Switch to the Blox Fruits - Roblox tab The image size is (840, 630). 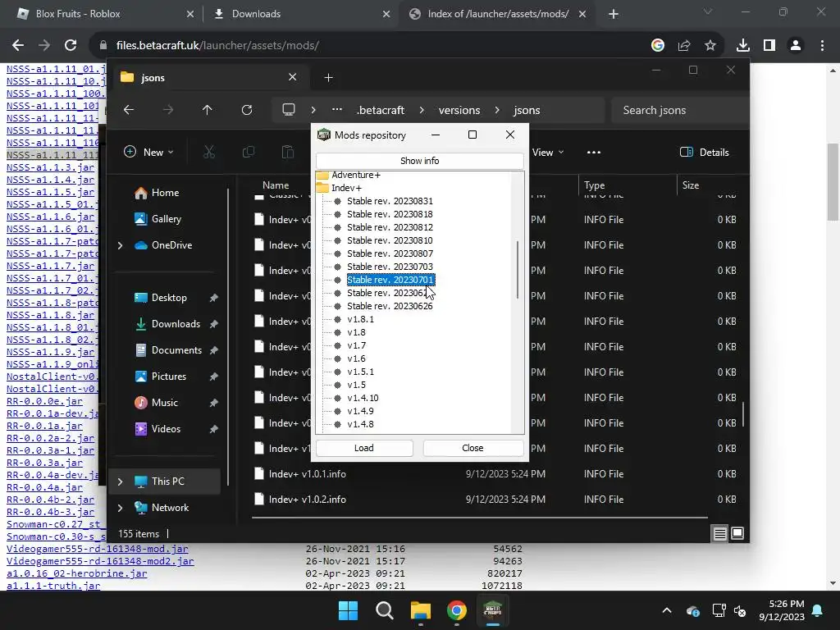102,14
